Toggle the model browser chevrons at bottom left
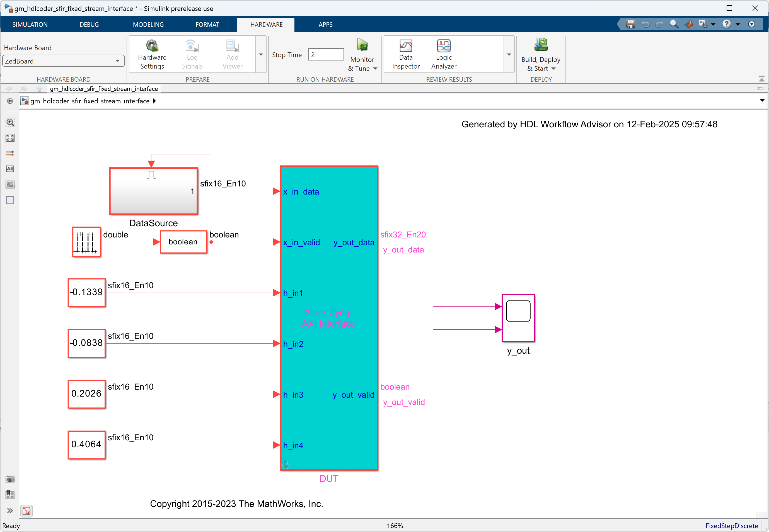 (x=10, y=510)
